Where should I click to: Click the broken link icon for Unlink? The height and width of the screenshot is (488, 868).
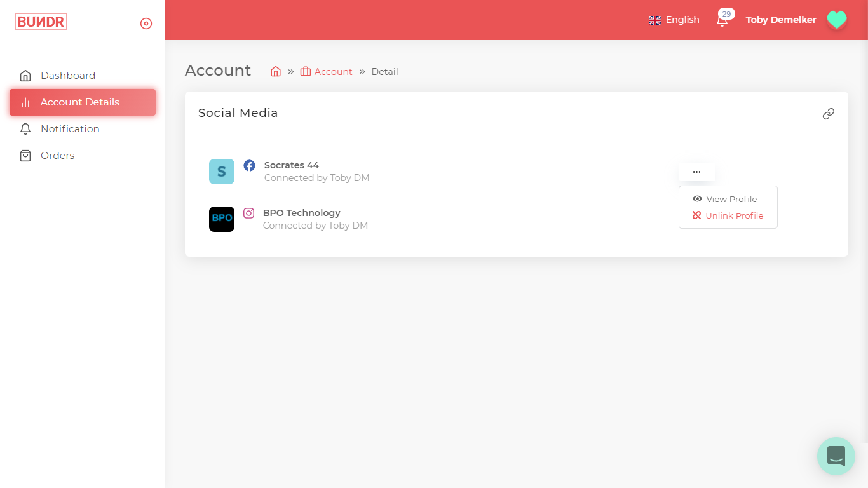click(697, 215)
